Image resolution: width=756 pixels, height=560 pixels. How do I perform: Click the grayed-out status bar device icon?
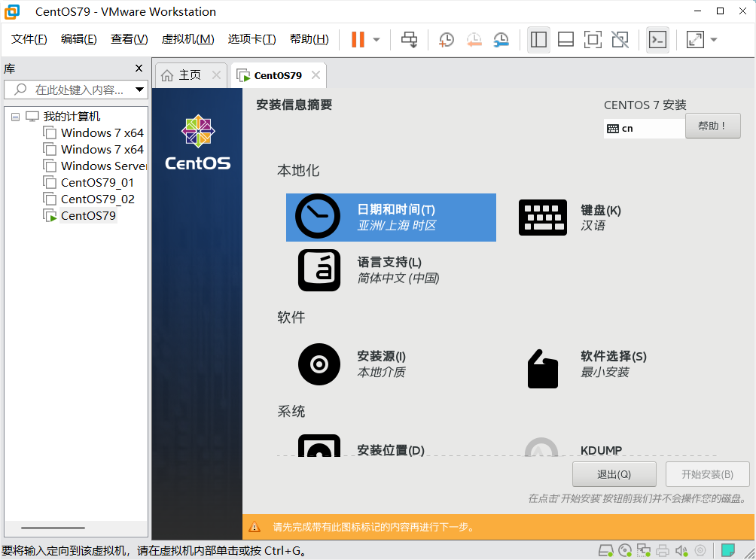tap(700, 550)
